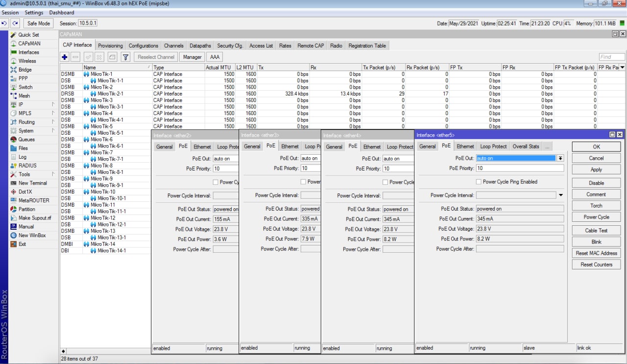Toggle Power Cycle checkbox in ether4 window
Screen dimensions: 627x364
[x=385, y=182]
